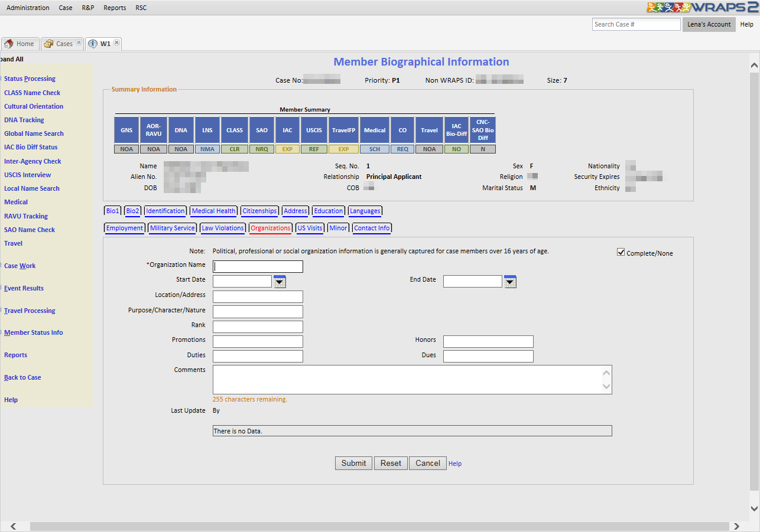Expand the Status Processing sidebar section
This screenshot has height=532, width=760.
pyautogui.click(x=30, y=79)
